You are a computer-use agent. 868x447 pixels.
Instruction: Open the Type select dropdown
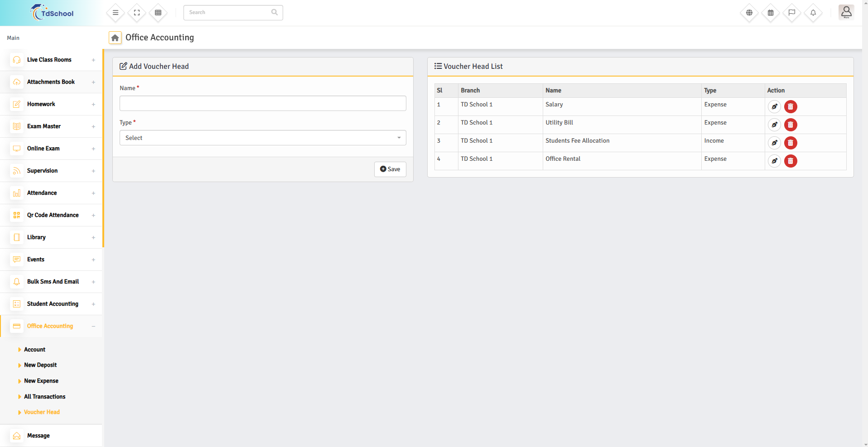pos(263,138)
